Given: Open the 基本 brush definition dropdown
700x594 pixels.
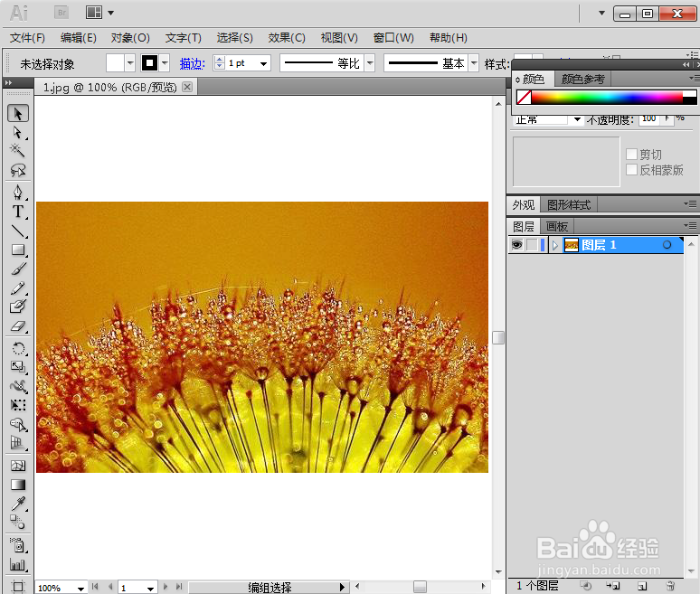Looking at the screenshot, I should pyautogui.click(x=474, y=63).
